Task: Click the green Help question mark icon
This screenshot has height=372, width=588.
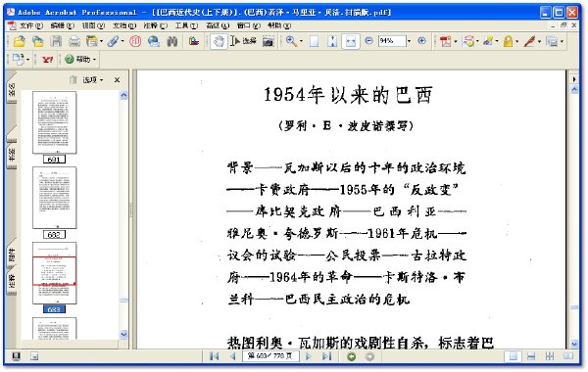Action: 69,59
